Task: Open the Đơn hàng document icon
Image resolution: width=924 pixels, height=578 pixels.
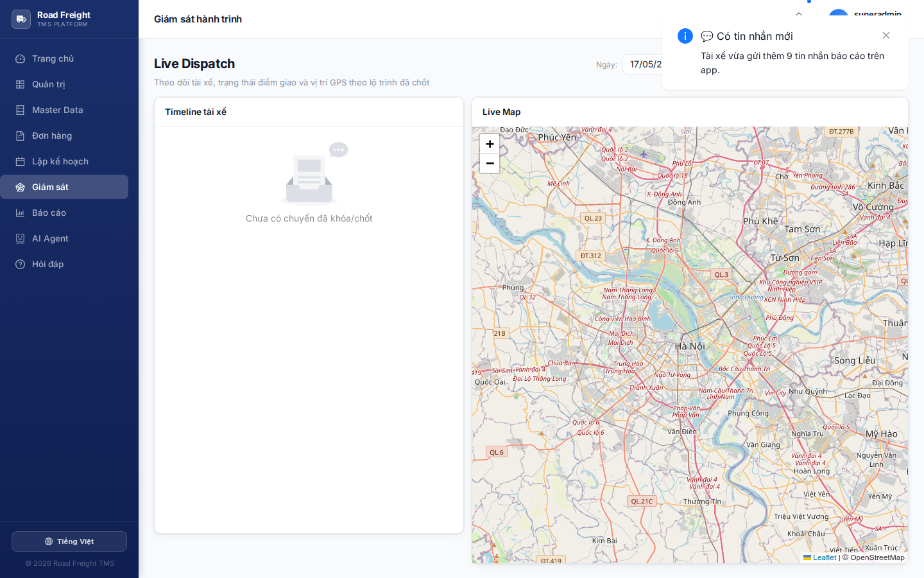Action: click(21, 136)
